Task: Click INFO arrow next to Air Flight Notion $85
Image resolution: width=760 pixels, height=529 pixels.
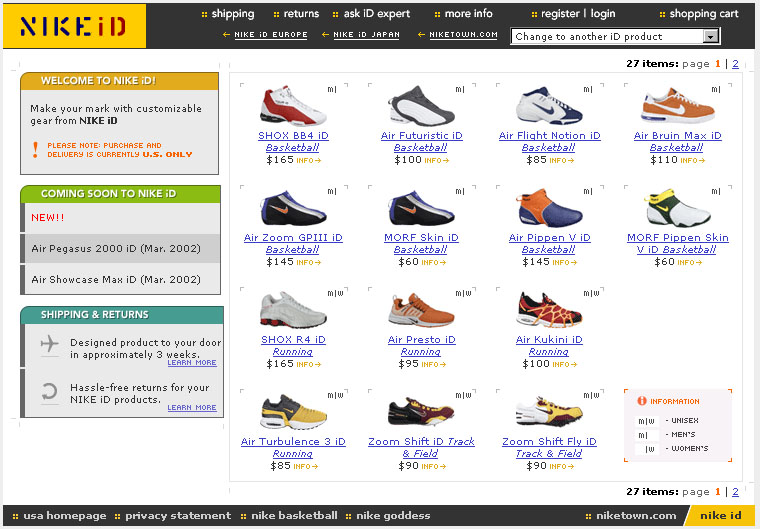Action: tap(562, 160)
